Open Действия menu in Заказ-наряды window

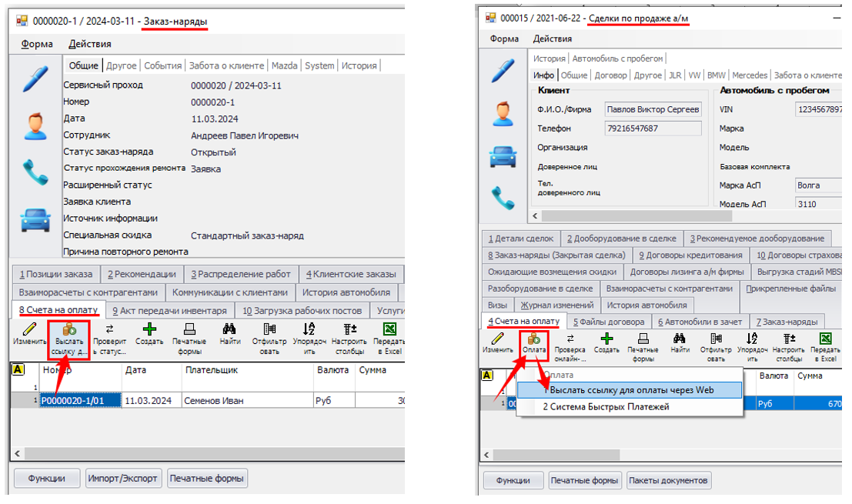click(90, 44)
